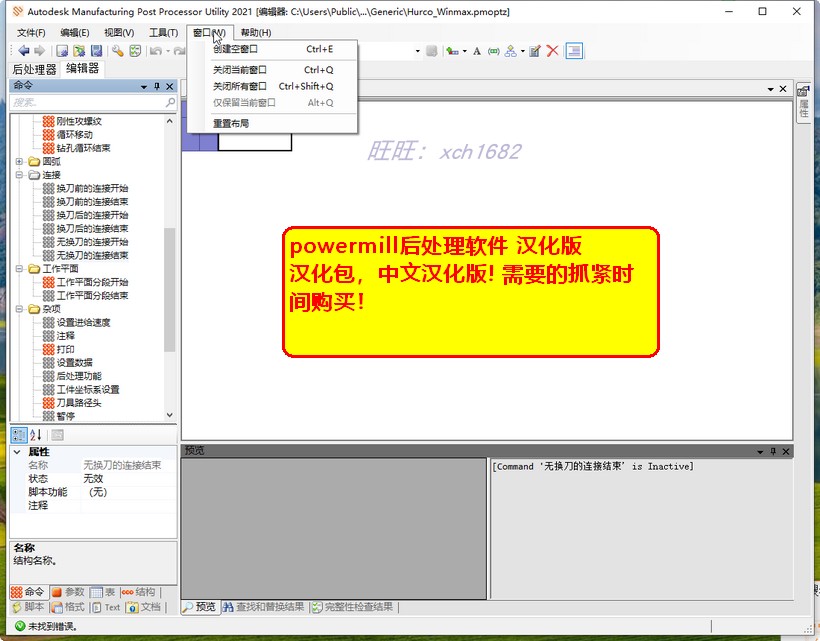The image size is (820, 641).
Task: Open the undo history dropdown arrow
Action: tap(168, 51)
